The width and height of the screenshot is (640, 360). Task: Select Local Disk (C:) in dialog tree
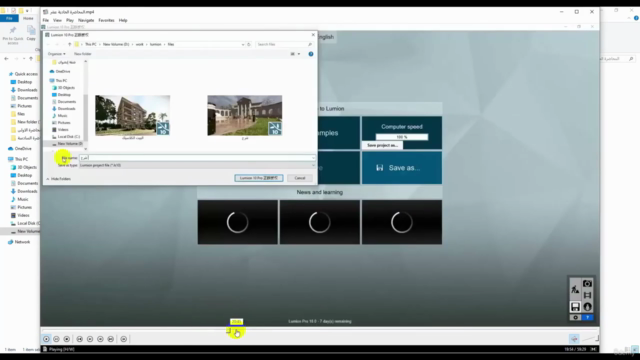pos(66,136)
